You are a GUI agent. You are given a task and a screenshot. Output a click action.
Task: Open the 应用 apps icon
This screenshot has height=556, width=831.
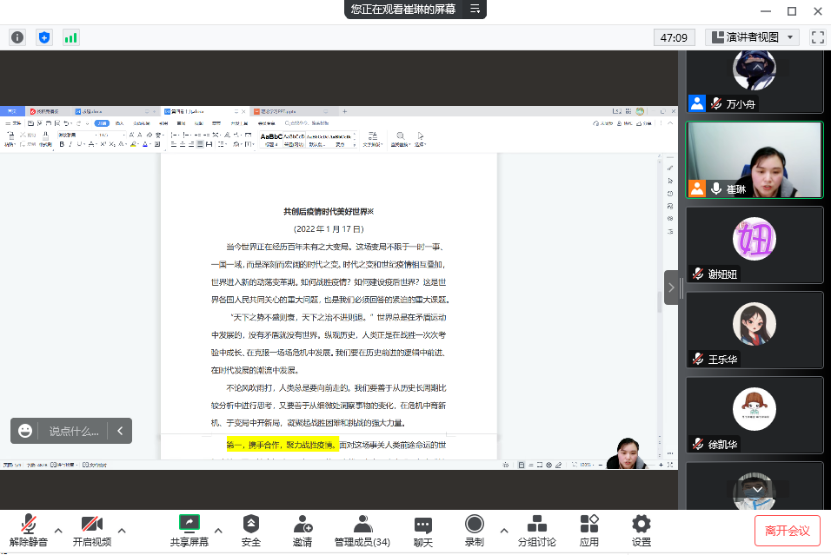(x=589, y=530)
